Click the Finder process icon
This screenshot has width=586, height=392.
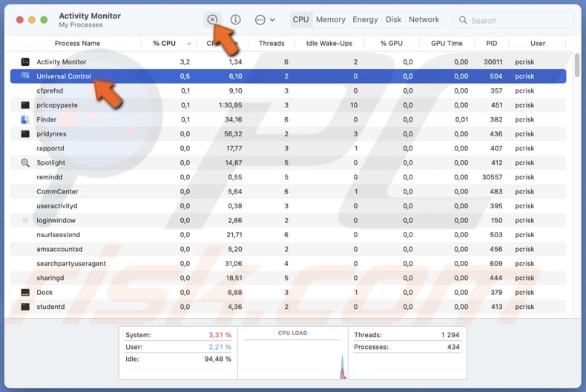click(x=25, y=119)
